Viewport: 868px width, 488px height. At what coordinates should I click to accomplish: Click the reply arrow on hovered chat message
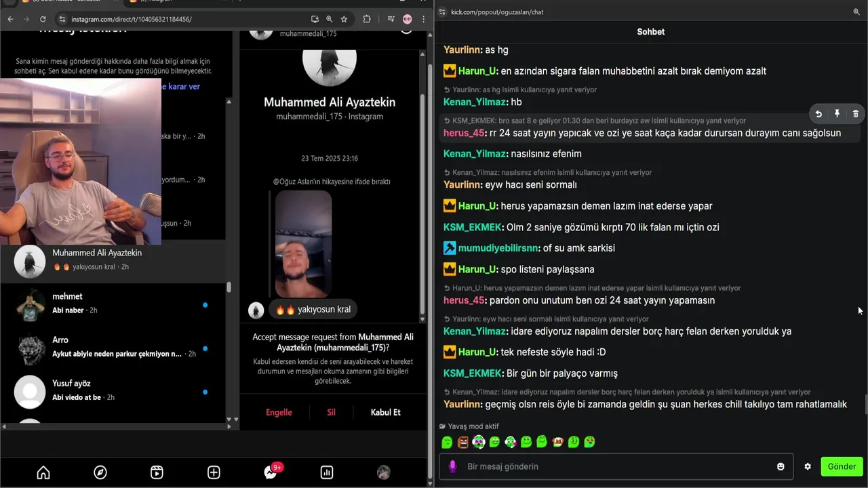[x=818, y=114]
